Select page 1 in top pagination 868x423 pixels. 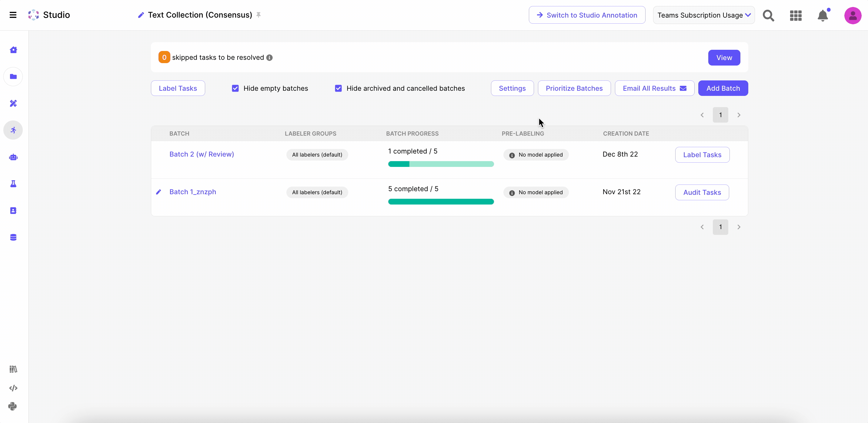point(720,115)
